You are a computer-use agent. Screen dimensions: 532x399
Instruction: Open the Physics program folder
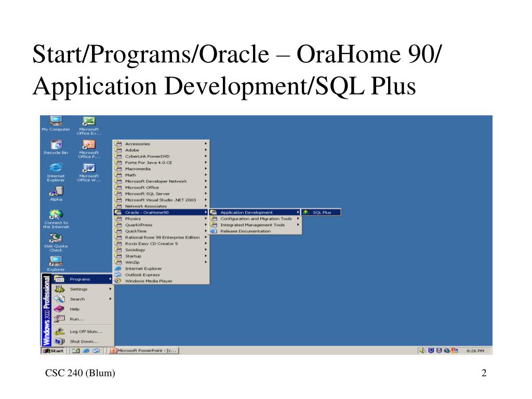[161, 219]
